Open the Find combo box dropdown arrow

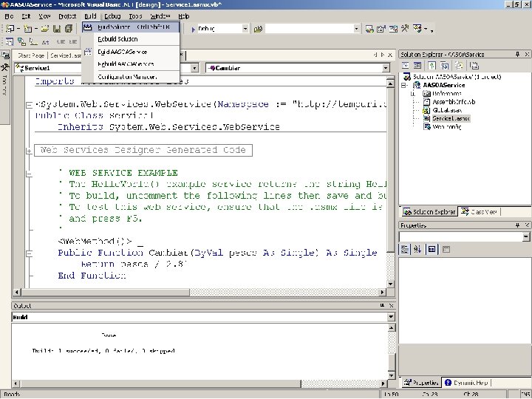point(356,29)
